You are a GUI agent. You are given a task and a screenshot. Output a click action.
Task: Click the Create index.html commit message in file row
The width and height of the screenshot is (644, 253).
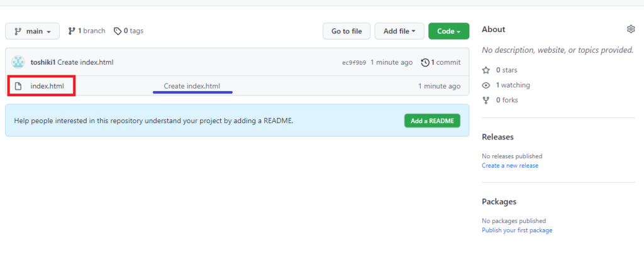coord(192,86)
